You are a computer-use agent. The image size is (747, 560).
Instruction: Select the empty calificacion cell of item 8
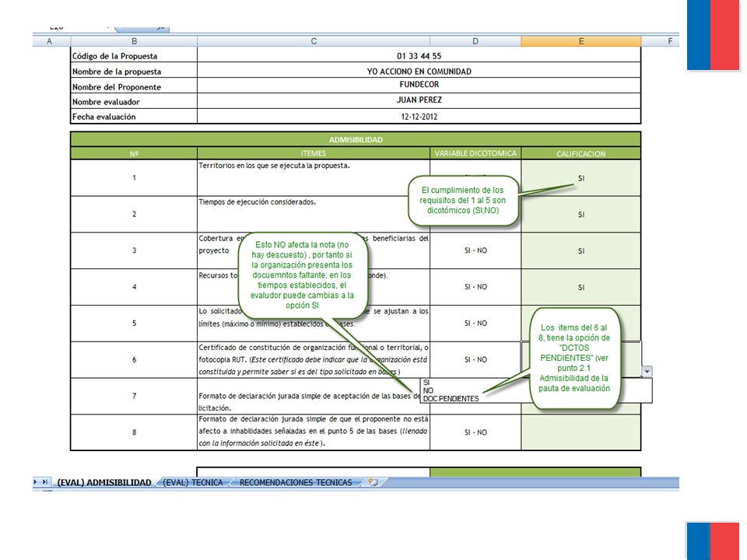point(581,432)
